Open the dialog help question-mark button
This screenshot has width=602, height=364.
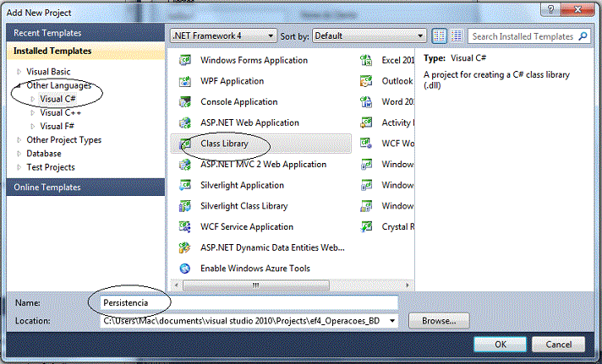tap(551, 9)
